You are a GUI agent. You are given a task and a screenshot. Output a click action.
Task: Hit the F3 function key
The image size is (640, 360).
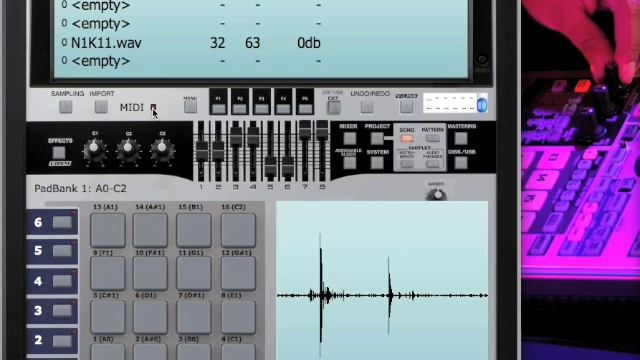[x=262, y=109]
